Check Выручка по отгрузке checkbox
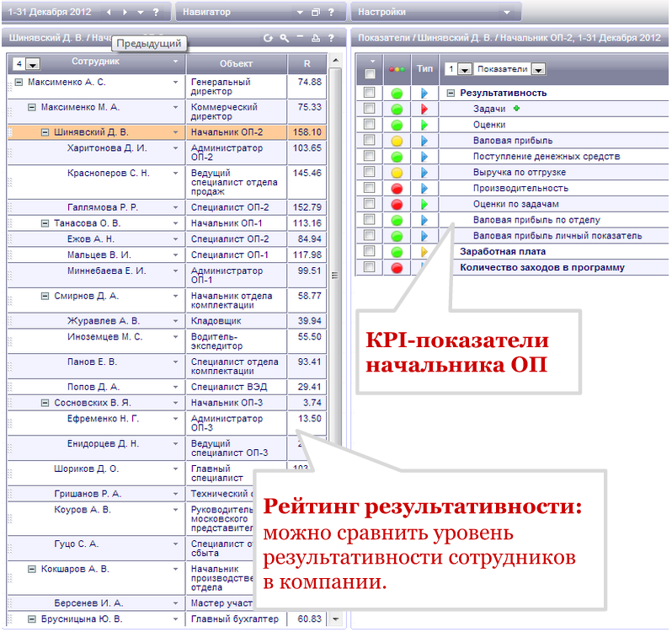This screenshot has height=632, width=672. [369, 172]
